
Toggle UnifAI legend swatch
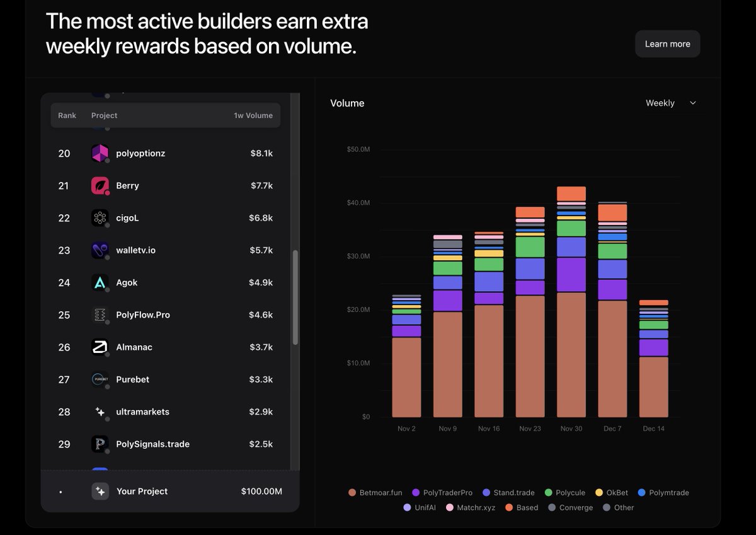[407, 508]
